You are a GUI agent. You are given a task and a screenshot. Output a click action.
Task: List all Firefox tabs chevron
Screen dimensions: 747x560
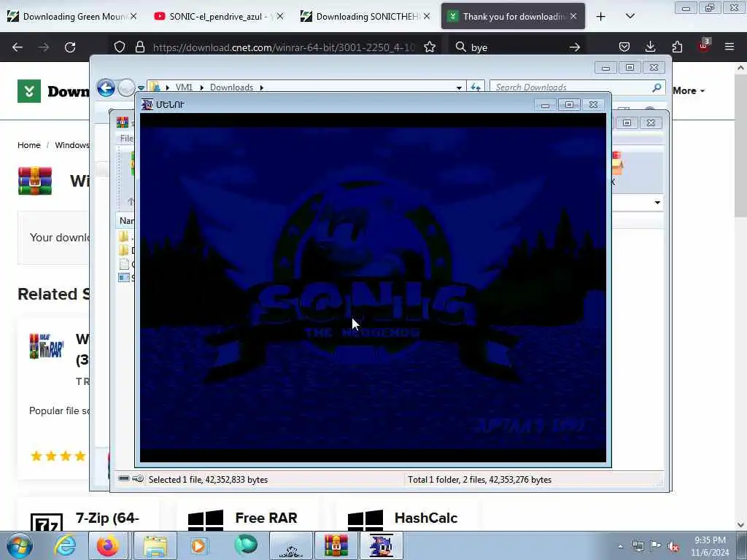tap(630, 16)
